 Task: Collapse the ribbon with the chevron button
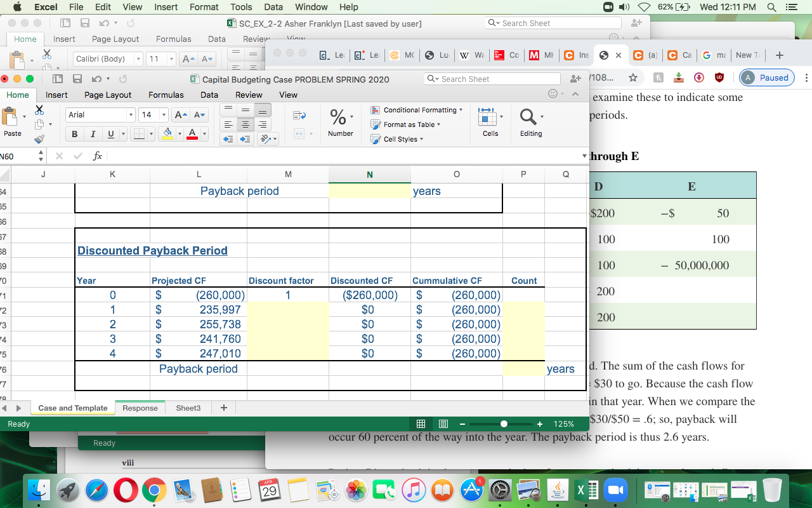pos(575,95)
